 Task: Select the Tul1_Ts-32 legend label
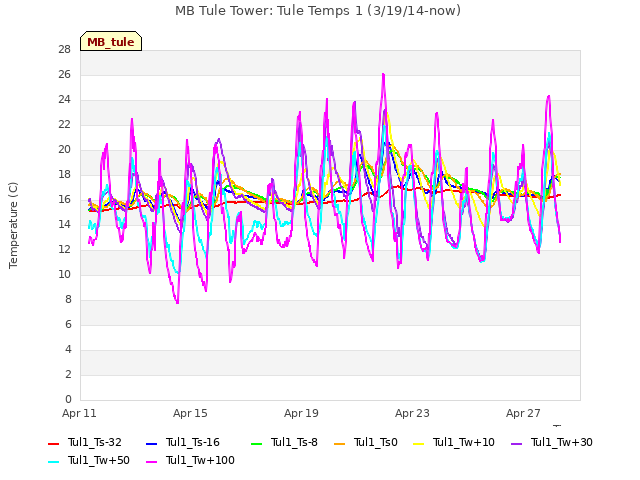[95, 442]
